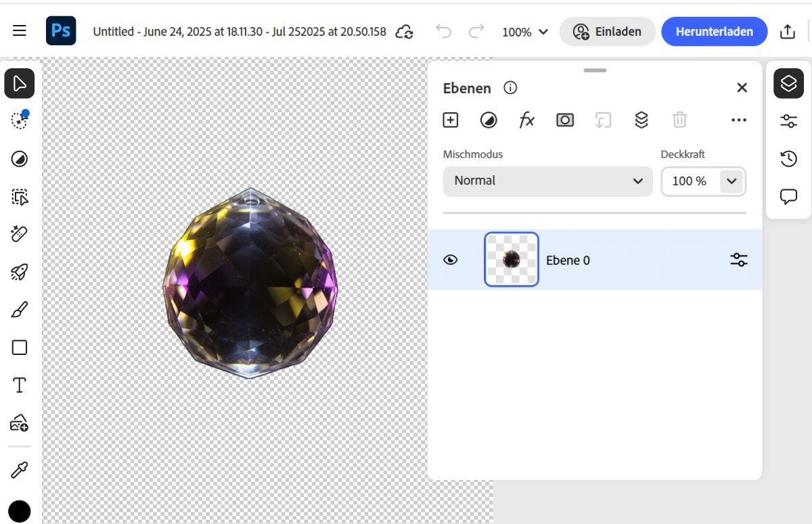Screen dimensions: 812x524
Task: Close the Ebenen panel
Action: click(742, 88)
